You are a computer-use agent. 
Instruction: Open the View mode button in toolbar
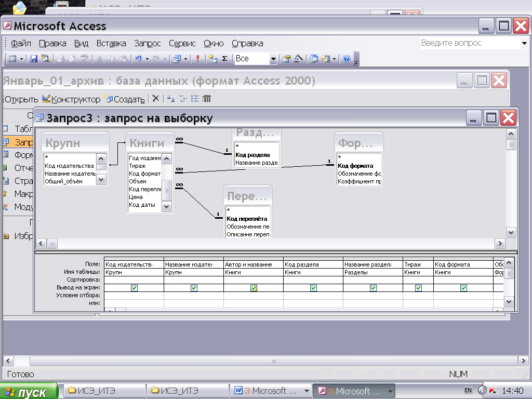pyautogui.click(x=12, y=59)
